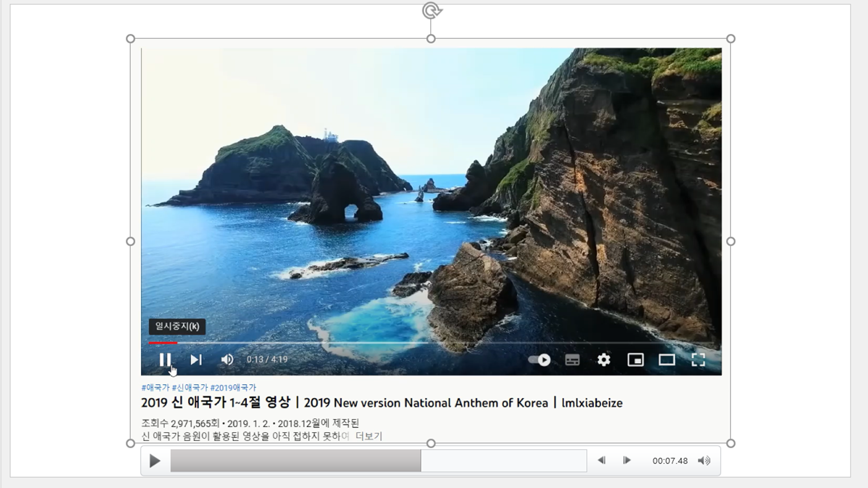Step the media clip forward

pos(627,461)
